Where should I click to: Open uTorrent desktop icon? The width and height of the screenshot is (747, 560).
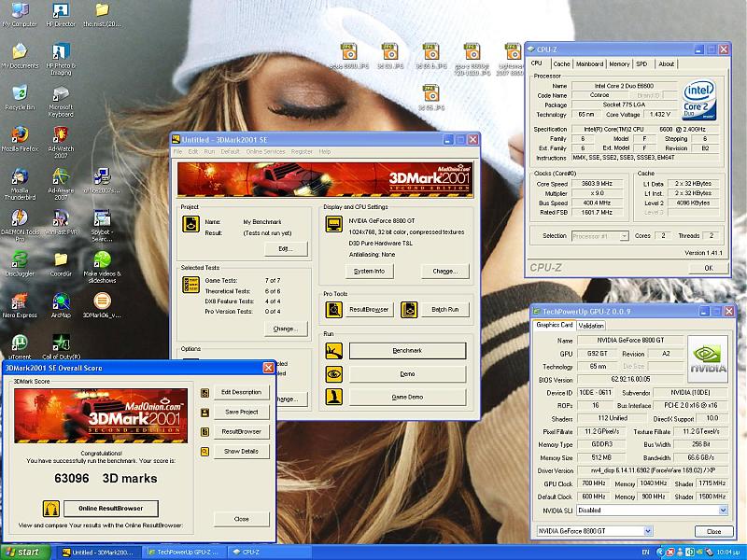coord(20,346)
